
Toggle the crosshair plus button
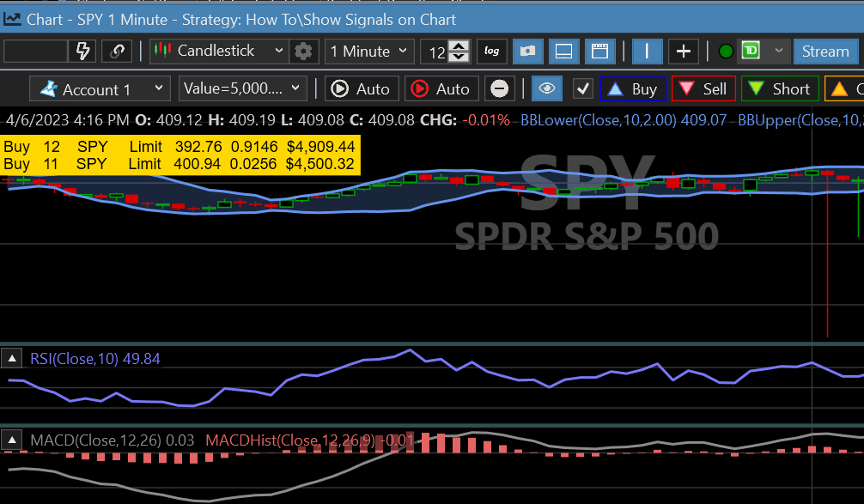pos(684,52)
